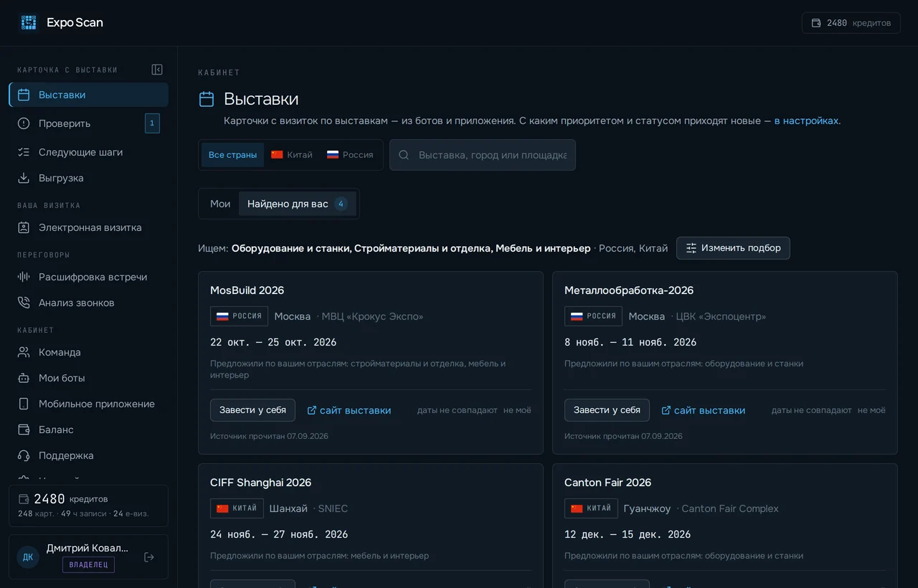The height and width of the screenshot is (588, 918).
Task: Filter exhibitions by Все страны
Action: point(232,155)
